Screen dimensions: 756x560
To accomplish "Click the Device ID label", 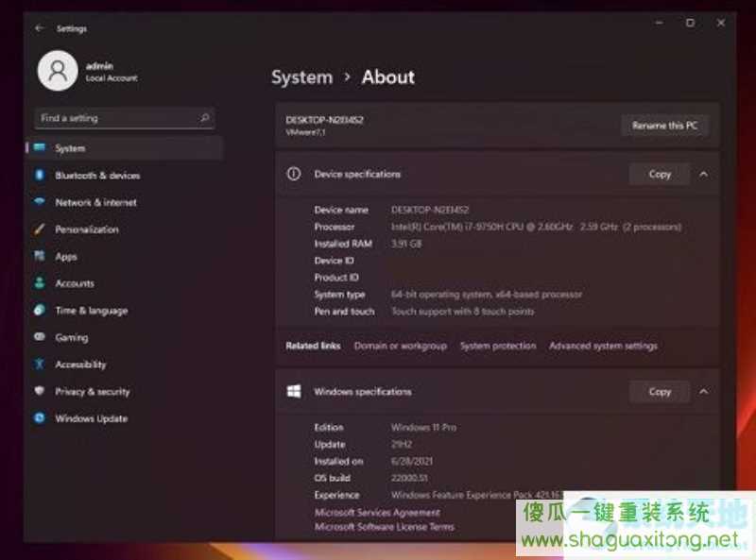I will pyautogui.click(x=334, y=261).
